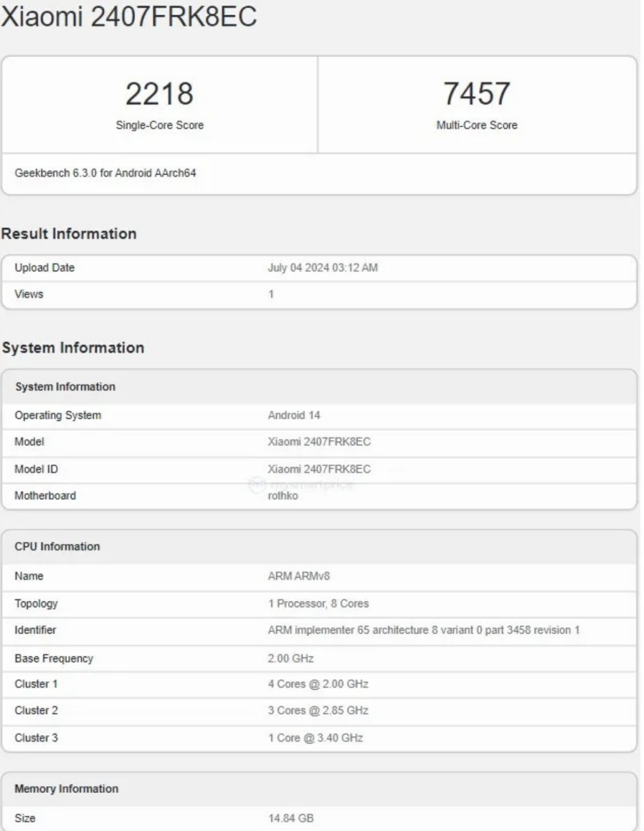The height and width of the screenshot is (831, 644).
Task: Click the Memory Information table header
Action: tap(66, 789)
